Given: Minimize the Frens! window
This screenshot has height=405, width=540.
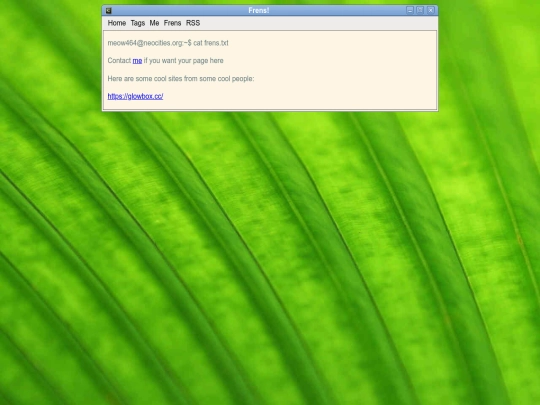Looking at the screenshot, I should [x=410, y=10].
